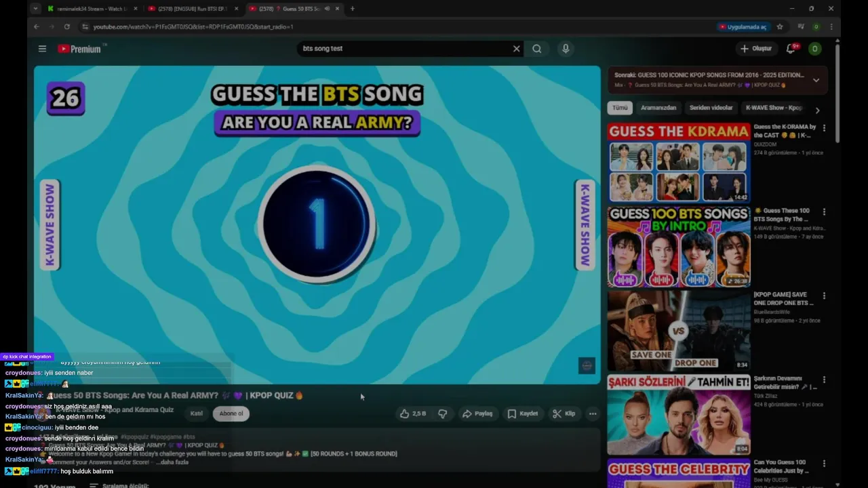The width and height of the screenshot is (868, 488).
Task: Focus the YouTube search field
Action: (x=403, y=49)
